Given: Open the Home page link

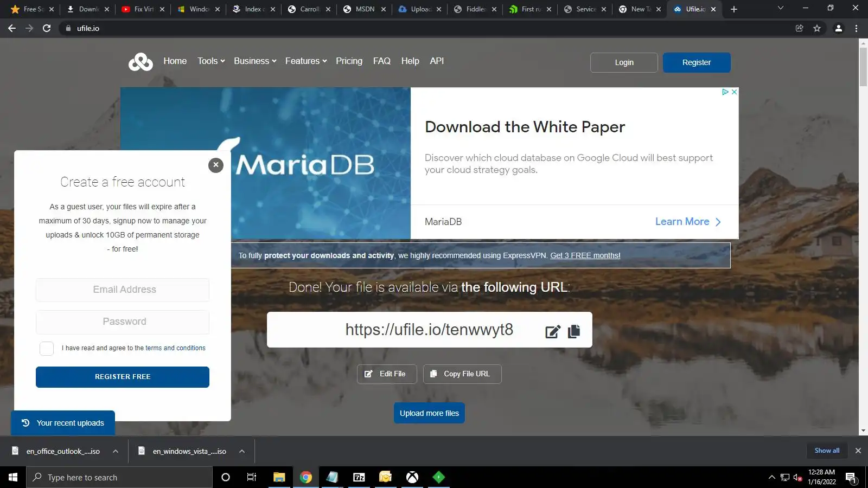Looking at the screenshot, I should [x=175, y=61].
